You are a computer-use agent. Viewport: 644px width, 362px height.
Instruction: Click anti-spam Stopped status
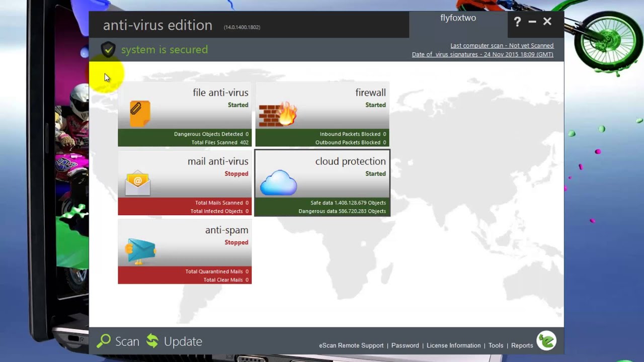click(x=236, y=242)
